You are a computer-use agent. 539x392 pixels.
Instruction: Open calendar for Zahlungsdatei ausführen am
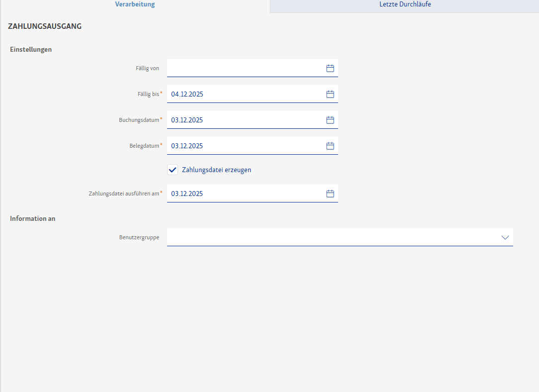pyautogui.click(x=330, y=194)
